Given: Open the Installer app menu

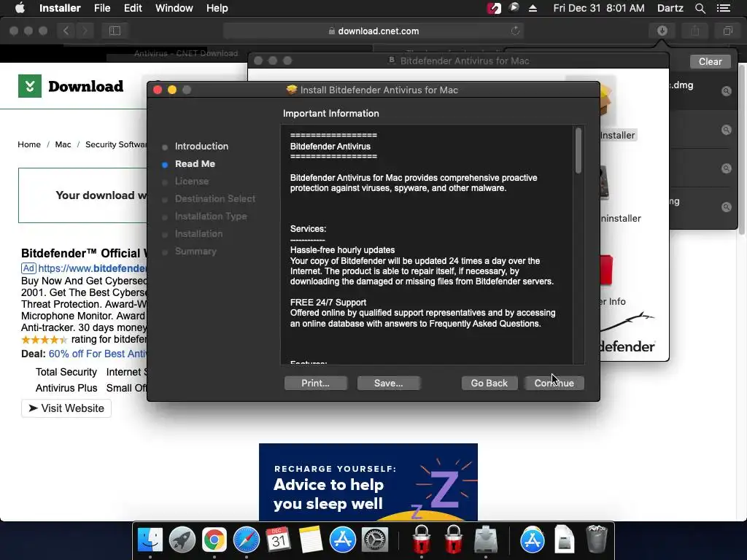Looking at the screenshot, I should pyautogui.click(x=60, y=8).
